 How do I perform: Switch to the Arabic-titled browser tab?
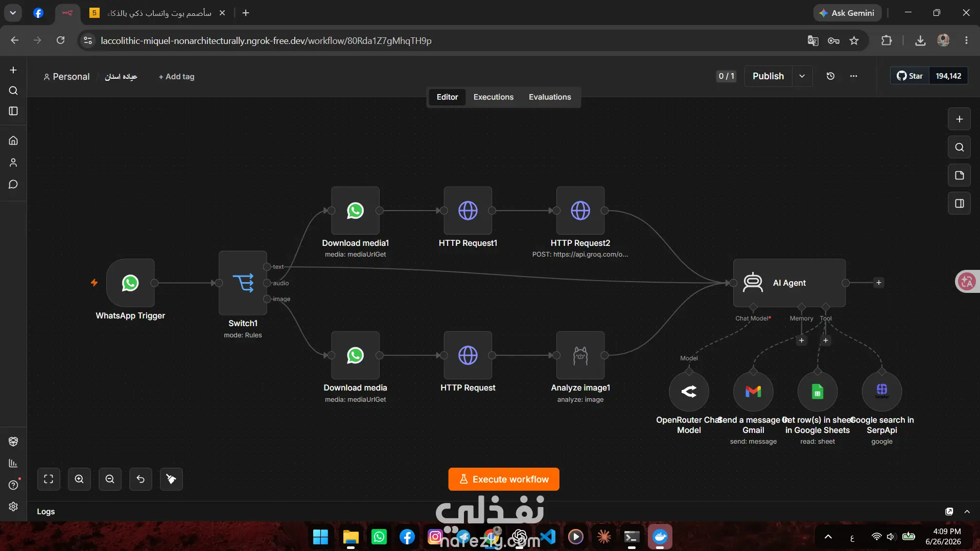(158, 13)
